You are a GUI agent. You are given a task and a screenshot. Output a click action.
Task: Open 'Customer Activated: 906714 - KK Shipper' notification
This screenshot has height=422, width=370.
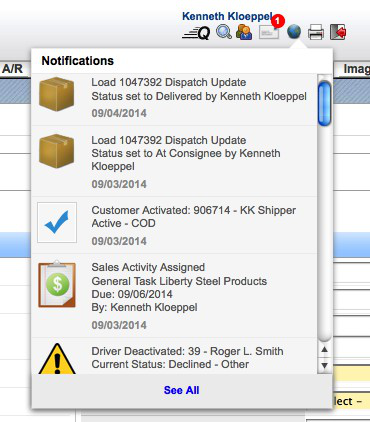174,225
